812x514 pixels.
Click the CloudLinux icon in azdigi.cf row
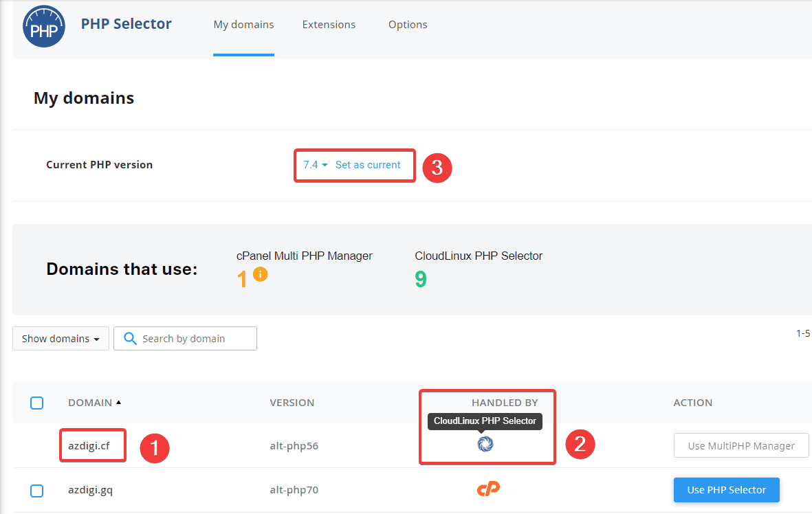pyautogui.click(x=485, y=445)
